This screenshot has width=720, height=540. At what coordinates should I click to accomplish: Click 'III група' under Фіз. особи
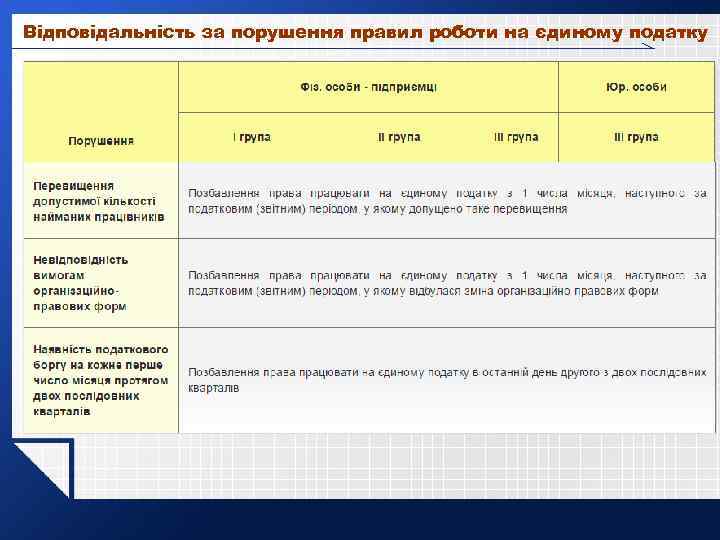pos(516,137)
